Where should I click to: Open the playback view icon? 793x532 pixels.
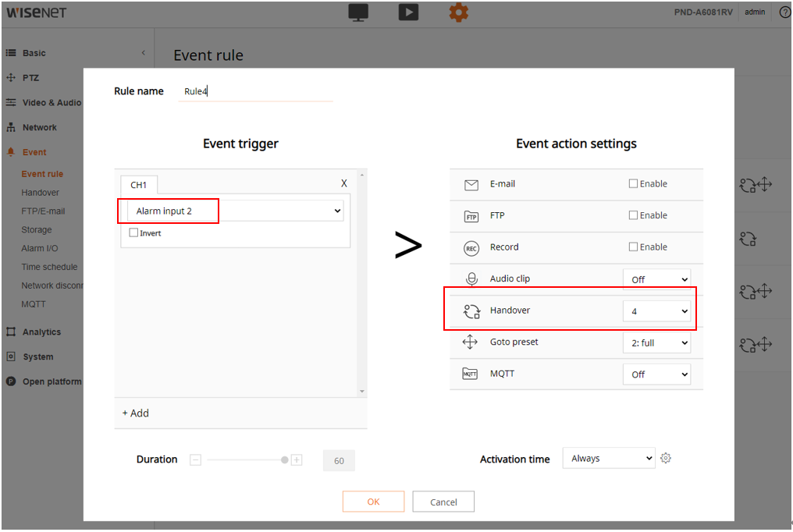[408, 12]
